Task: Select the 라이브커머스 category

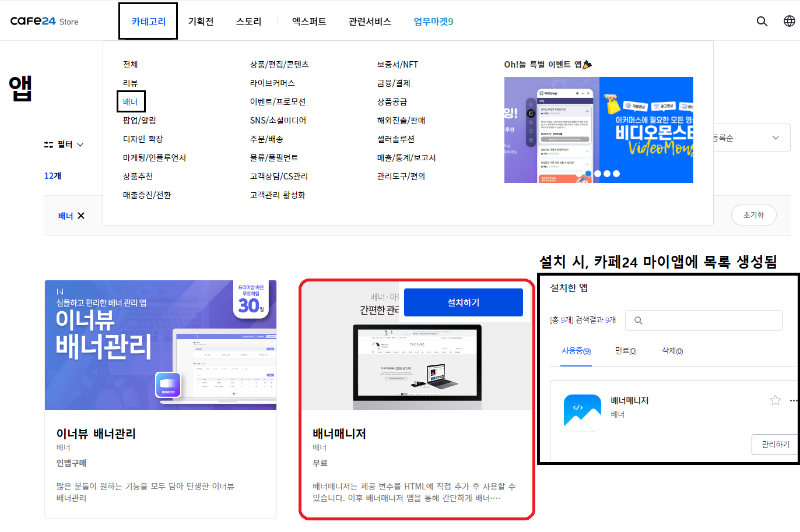Action: pyautogui.click(x=272, y=83)
